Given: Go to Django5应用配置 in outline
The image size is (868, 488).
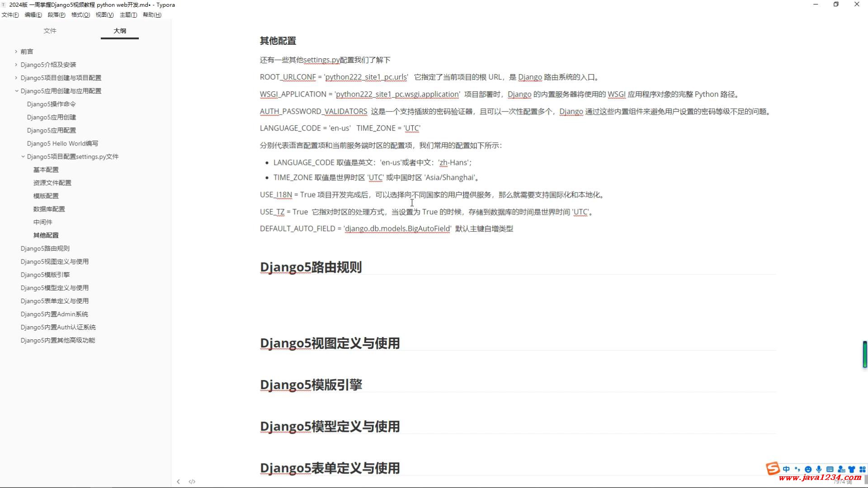Looking at the screenshot, I should pos(51,130).
